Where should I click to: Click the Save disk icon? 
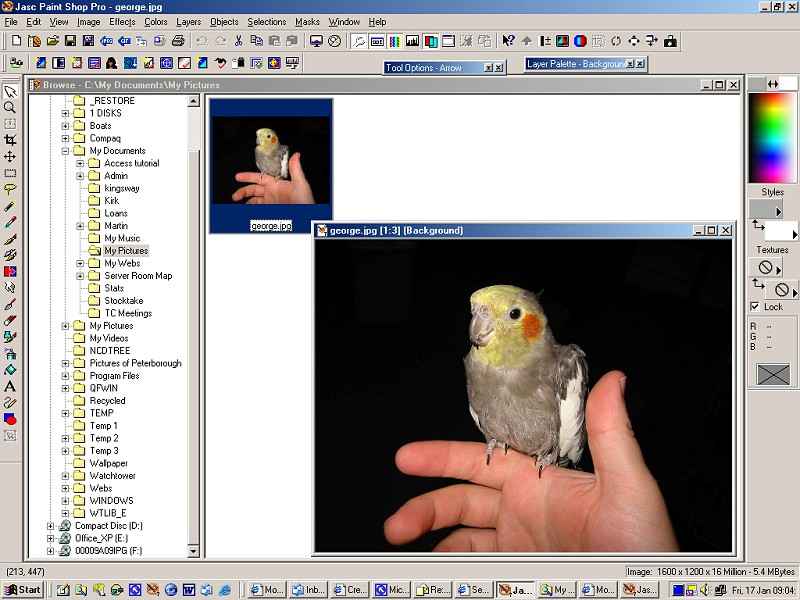[71, 41]
